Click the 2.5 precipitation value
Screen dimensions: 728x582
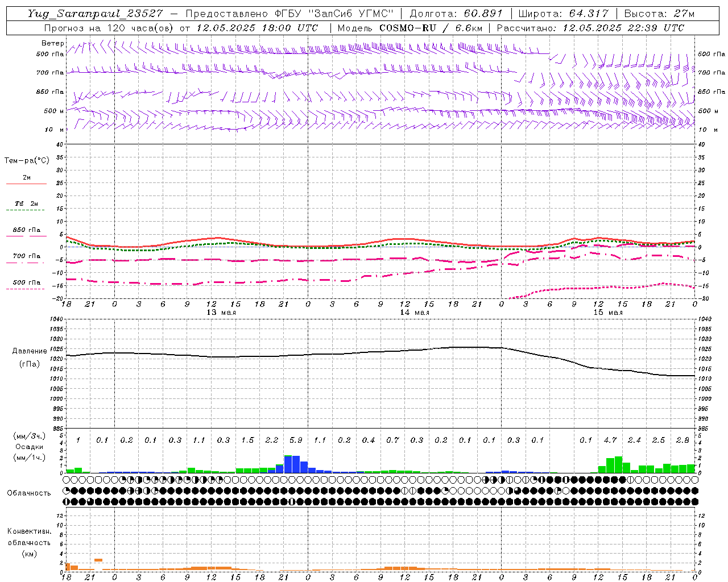[659, 440]
